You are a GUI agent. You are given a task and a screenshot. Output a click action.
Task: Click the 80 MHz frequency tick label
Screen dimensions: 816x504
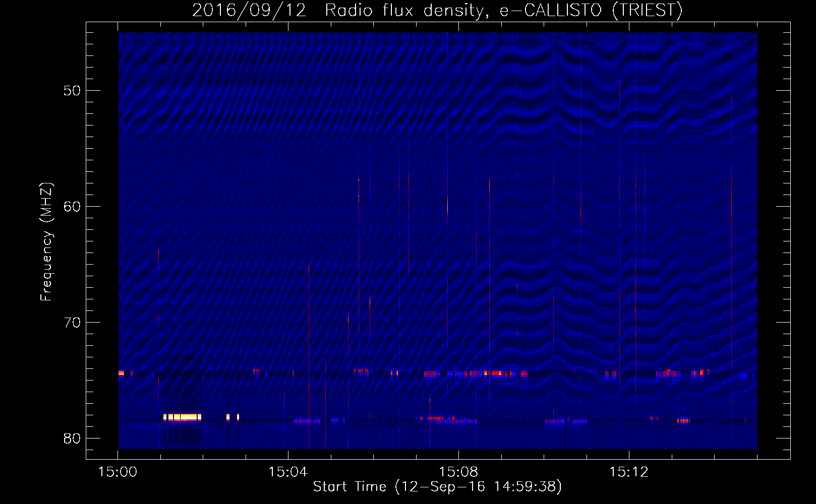pyautogui.click(x=73, y=438)
